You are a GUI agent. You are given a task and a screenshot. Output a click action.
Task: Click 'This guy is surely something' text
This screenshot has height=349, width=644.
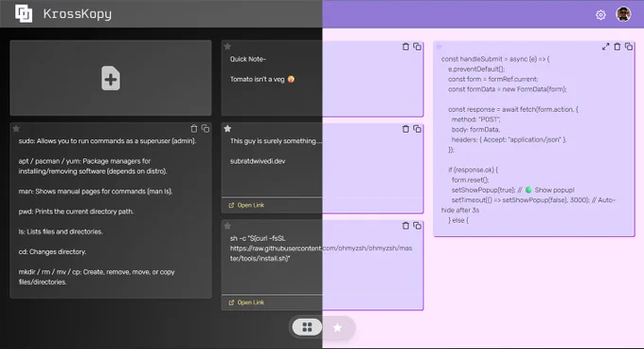[x=276, y=141]
